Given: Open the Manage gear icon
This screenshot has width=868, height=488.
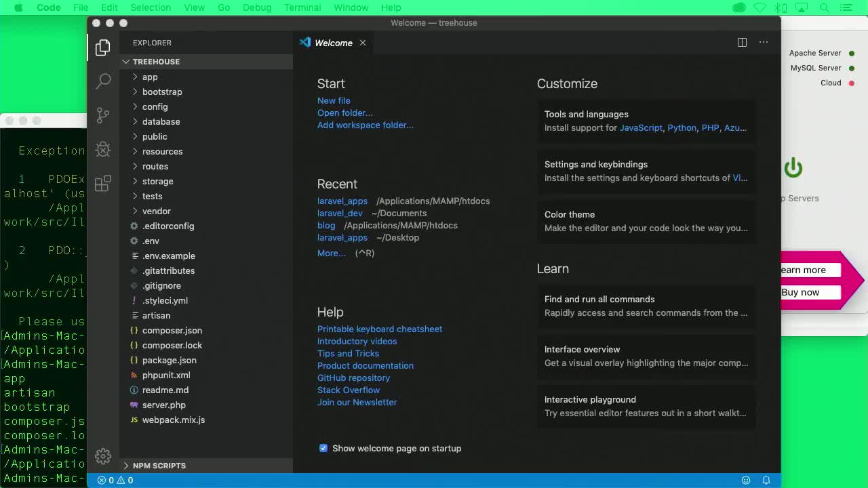Looking at the screenshot, I should pos(103,456).
